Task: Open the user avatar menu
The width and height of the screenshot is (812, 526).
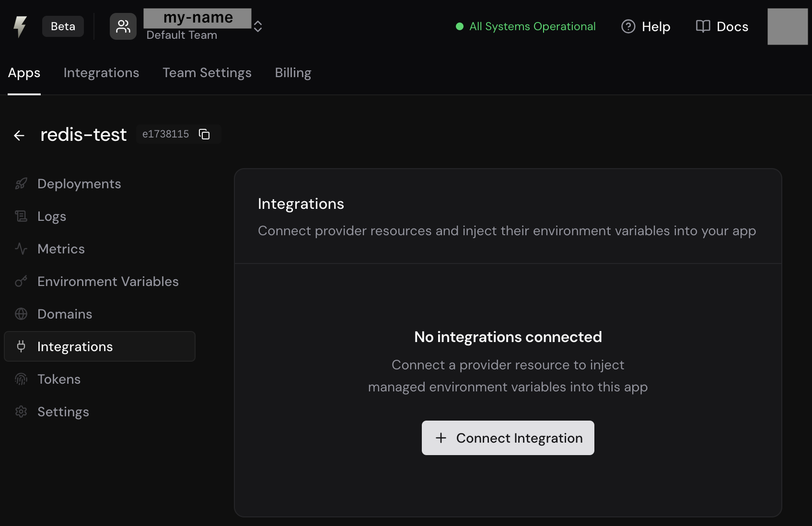Action: pos(788,26)
